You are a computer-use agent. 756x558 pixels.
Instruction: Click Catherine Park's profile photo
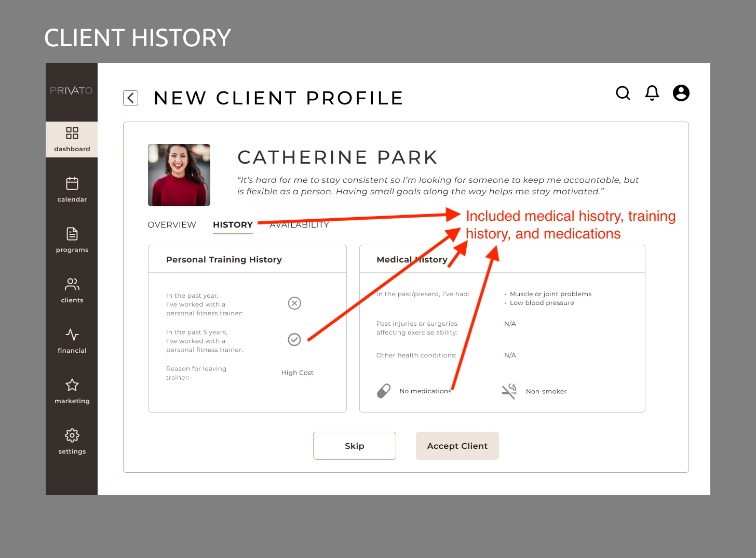click(179, 175)
